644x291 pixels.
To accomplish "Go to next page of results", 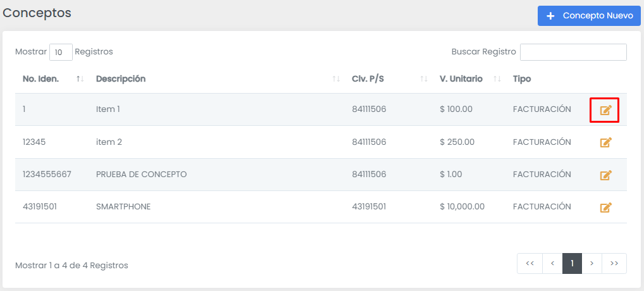I will click(x=592, y=264).
